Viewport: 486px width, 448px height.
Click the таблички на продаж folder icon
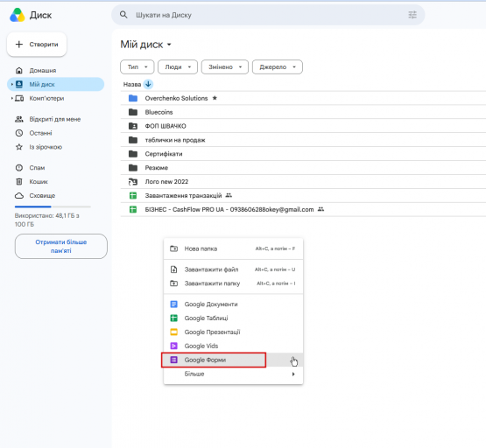(x=133, y=140)
